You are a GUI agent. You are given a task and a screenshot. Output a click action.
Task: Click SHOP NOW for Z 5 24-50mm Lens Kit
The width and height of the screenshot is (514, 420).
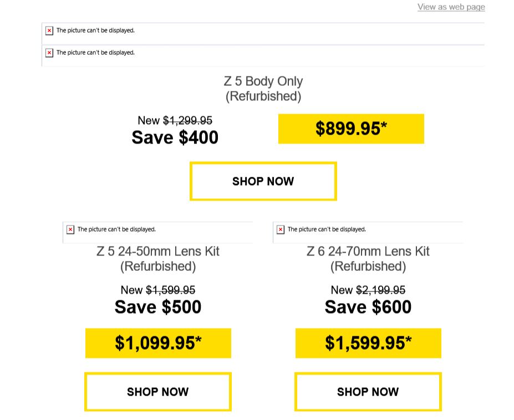tap(158, 392)
